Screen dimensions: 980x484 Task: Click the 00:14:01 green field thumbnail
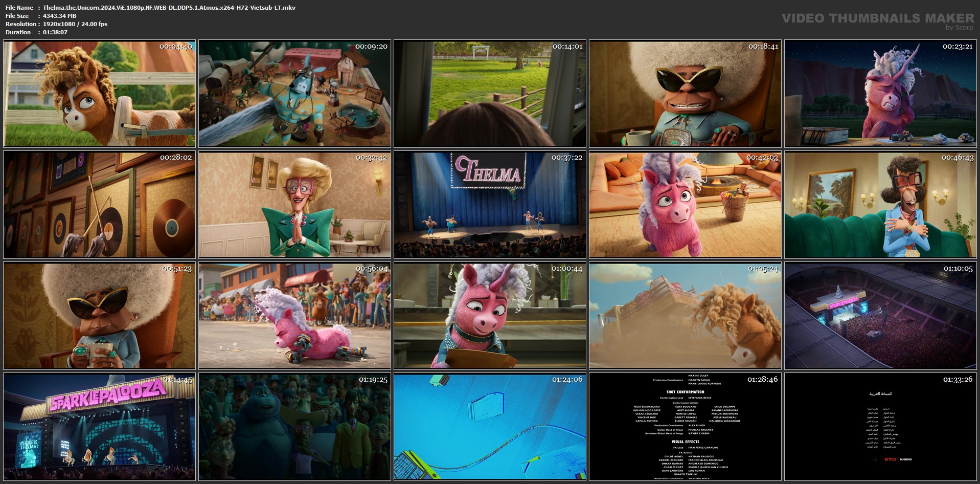[490, 94]
